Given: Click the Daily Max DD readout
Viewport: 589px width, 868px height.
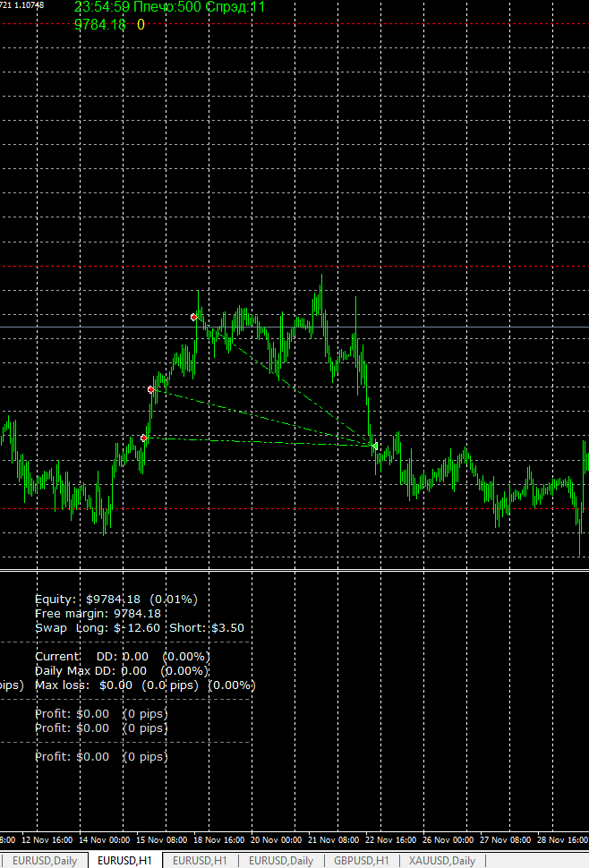Looking at the screenshot, I should (122, 671).
